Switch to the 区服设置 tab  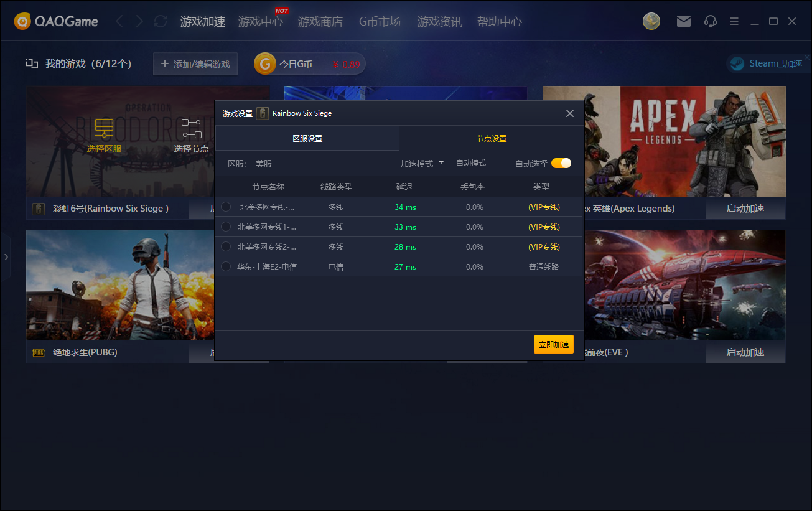307,138
